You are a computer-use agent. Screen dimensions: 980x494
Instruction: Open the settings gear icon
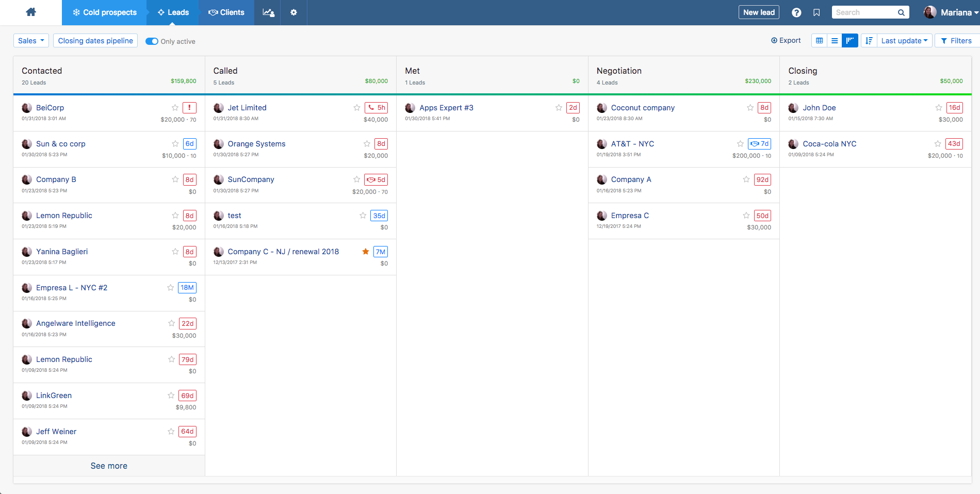[x=293, y=12]
